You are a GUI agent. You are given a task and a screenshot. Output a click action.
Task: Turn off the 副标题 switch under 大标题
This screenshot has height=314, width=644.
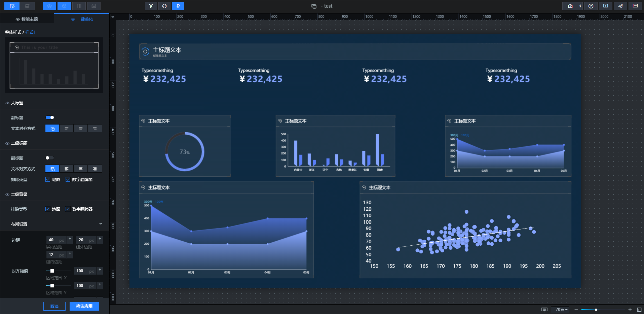tap(50, 117)
